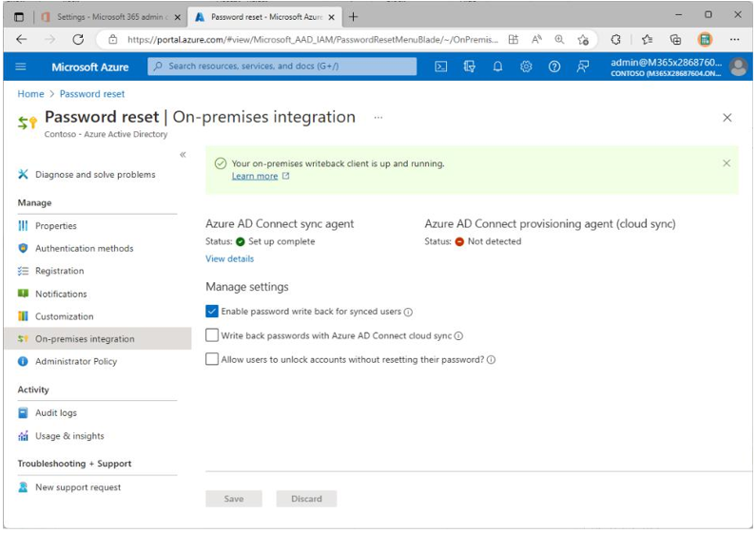The height and width of the screenshot is (533, 756).
Task: Click the Microsoft Azure logo text
Action: [90, 67]
